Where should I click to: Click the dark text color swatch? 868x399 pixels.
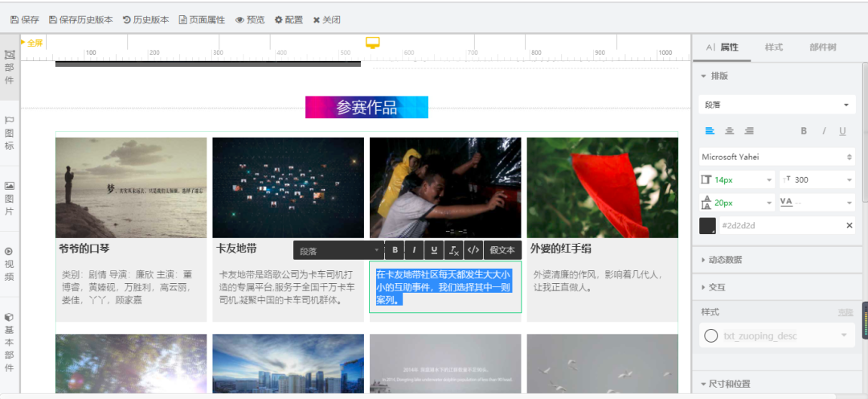(x=707, y=225)
